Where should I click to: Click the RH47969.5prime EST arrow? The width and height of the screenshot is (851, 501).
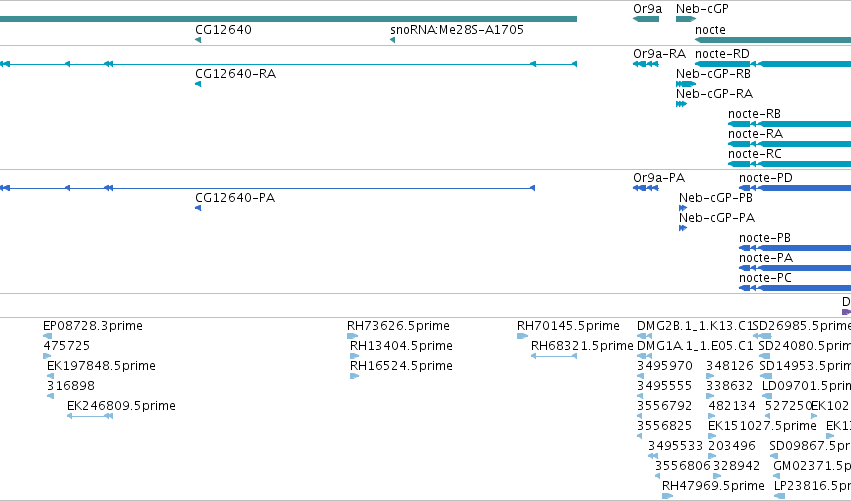click(x=668, y=496)
